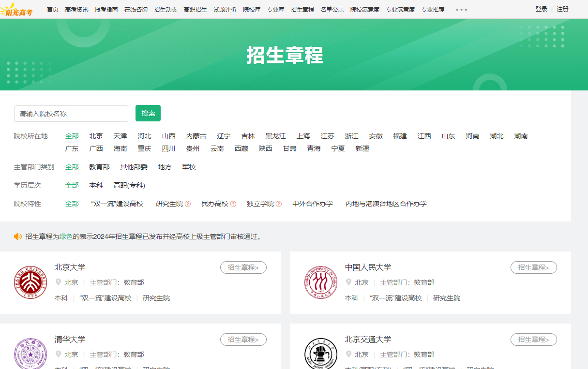588x369 pixels.
Task: Filter department type by 地方
Action: [165, 167]
